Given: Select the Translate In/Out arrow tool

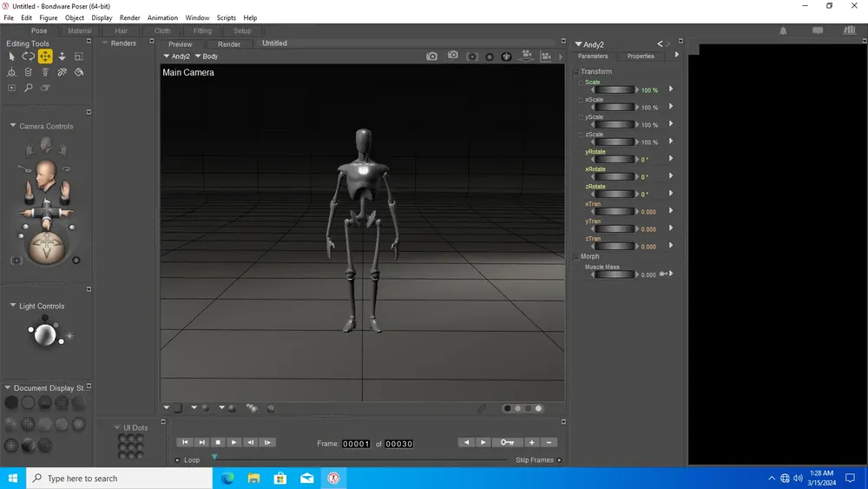Looking at the screenshot, I should tap(62, 56).
